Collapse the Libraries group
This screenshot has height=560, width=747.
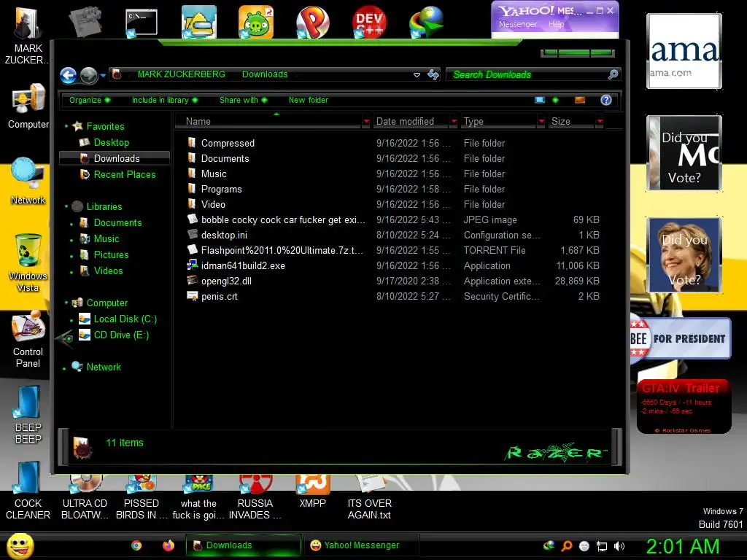point(66,206)
